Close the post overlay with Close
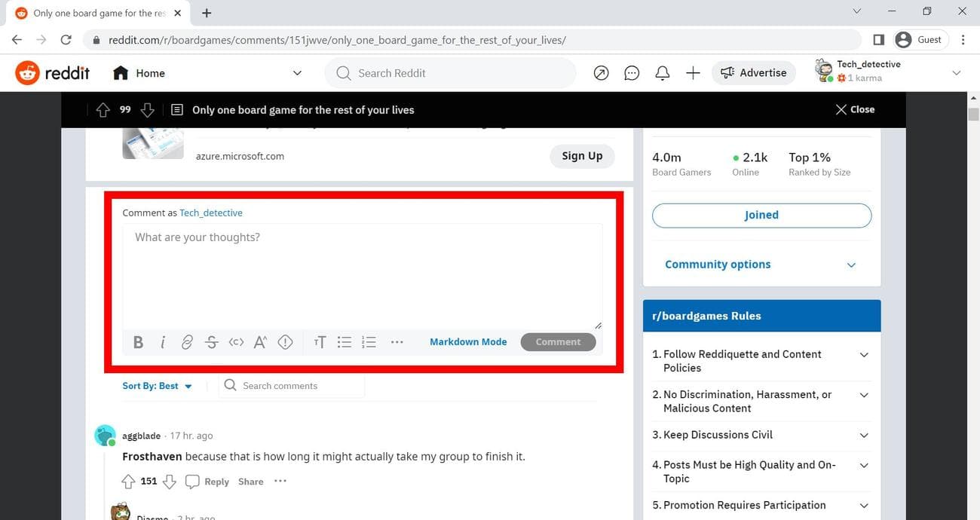 (x=855, y=109)
